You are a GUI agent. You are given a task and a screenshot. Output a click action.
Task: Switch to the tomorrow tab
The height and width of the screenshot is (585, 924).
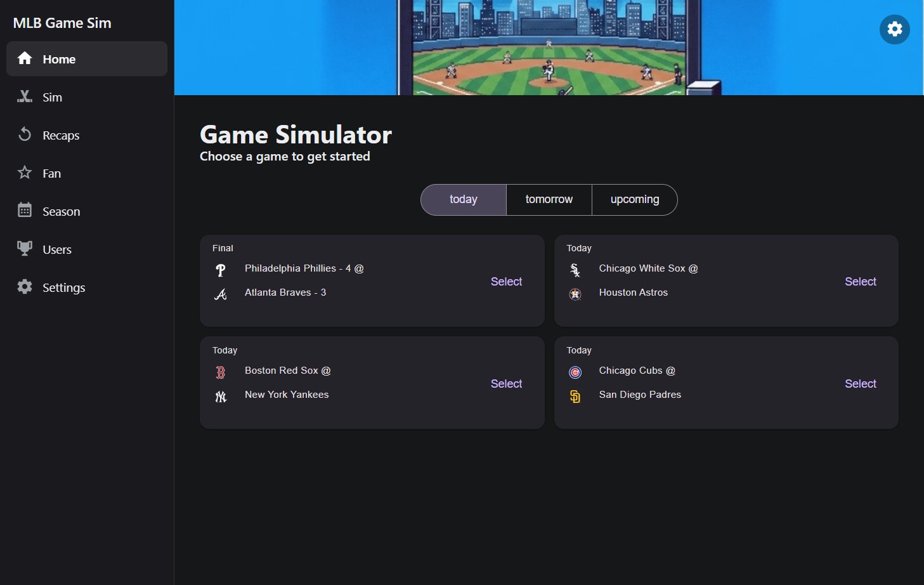tap(549, 200)
